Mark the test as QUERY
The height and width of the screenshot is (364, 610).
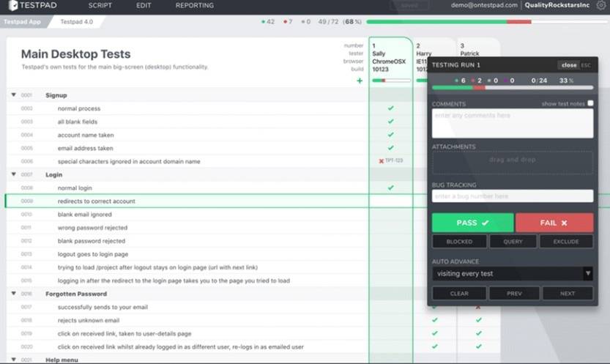513,242
